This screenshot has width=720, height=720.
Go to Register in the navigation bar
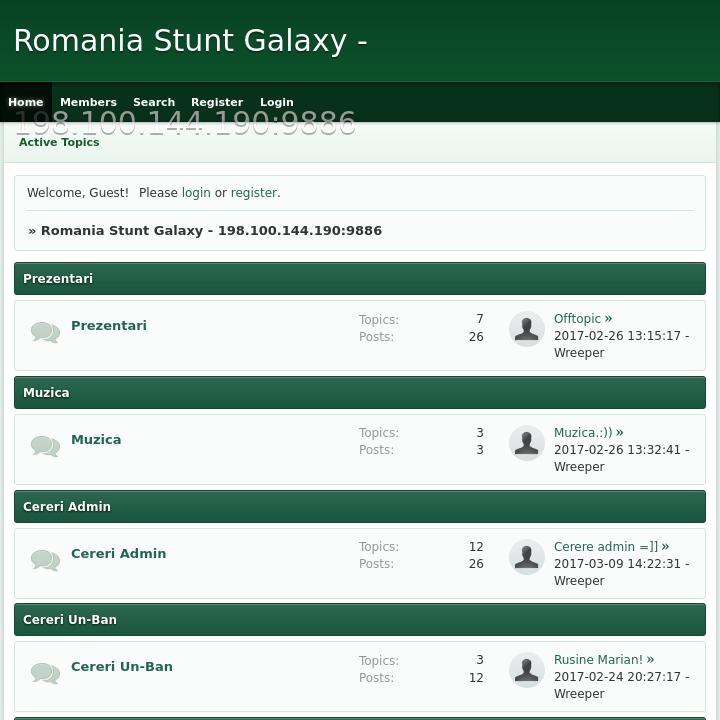[217, 102]
